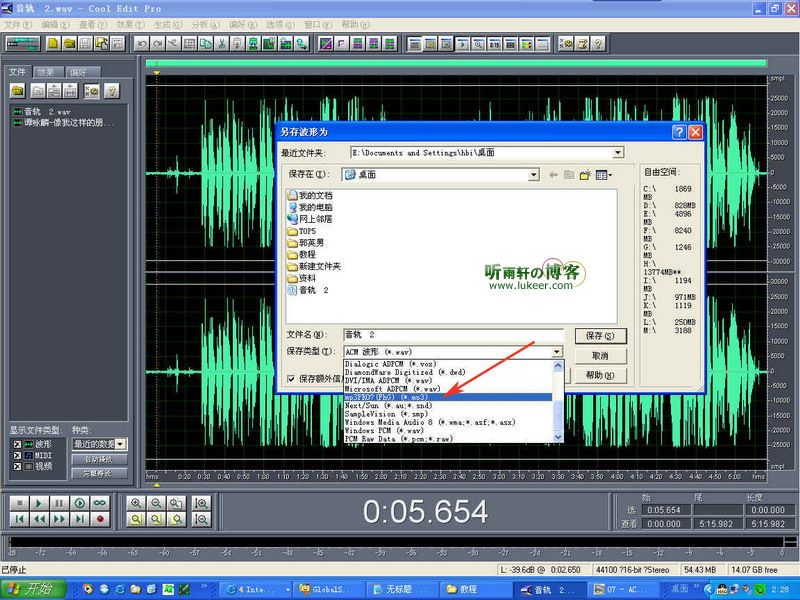Screen dimensions: 800x600
Task: Select 音轨 2.wav in the left file panel
Action: [42, 111]
